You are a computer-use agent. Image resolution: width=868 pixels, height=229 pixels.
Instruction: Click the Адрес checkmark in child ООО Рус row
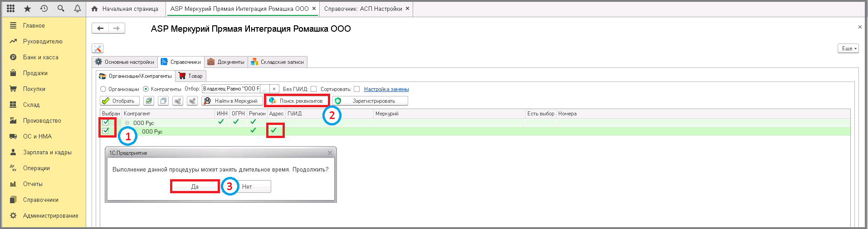(274, 130)
